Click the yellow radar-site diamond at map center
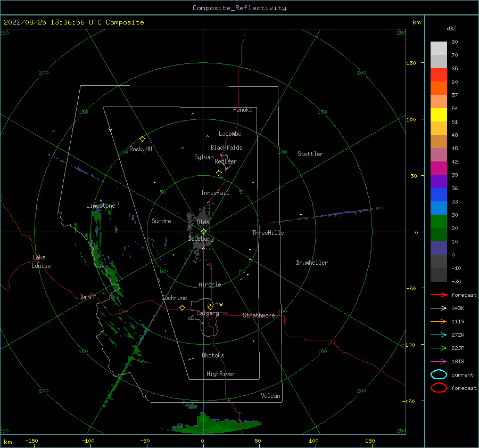 tap(203, 232)
